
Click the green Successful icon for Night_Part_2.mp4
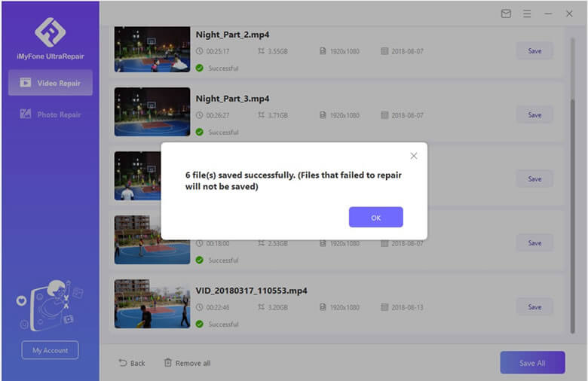pos(199,69)
